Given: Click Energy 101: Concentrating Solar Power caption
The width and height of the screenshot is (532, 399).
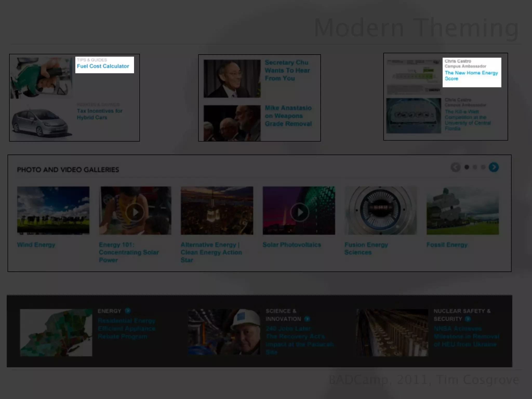Looking at the screenshot, I should [129, 252].
